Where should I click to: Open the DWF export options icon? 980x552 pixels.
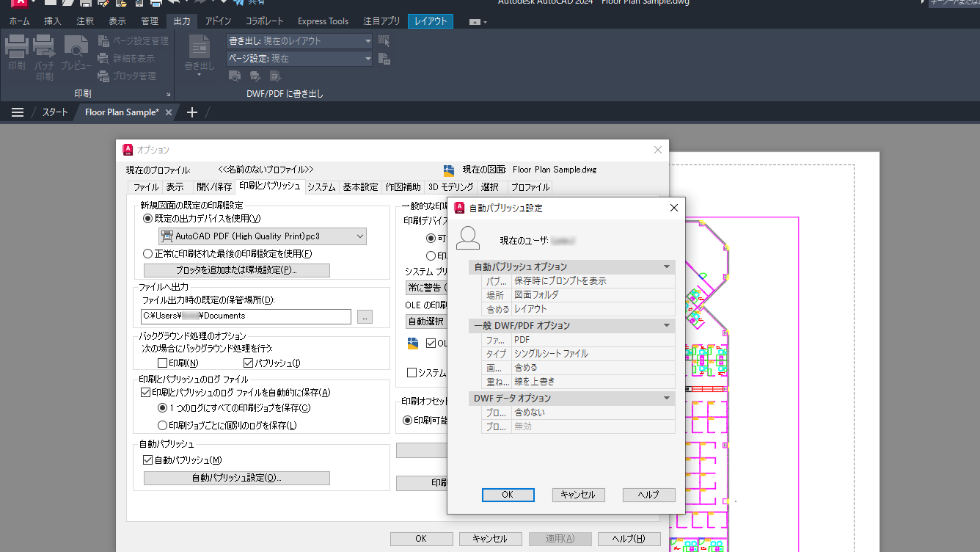click(255, 76)
